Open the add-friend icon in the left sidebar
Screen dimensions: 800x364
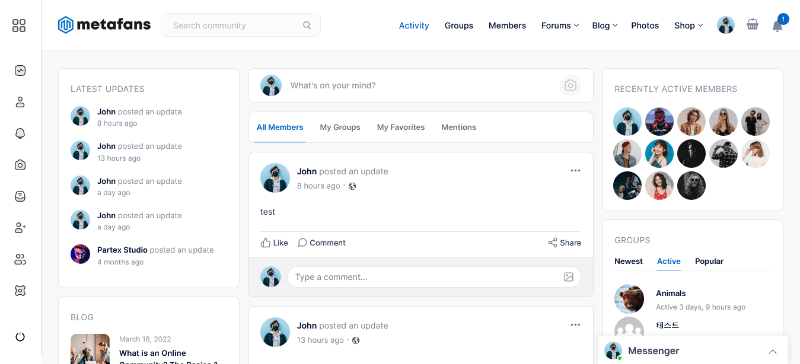click(20, 228)
